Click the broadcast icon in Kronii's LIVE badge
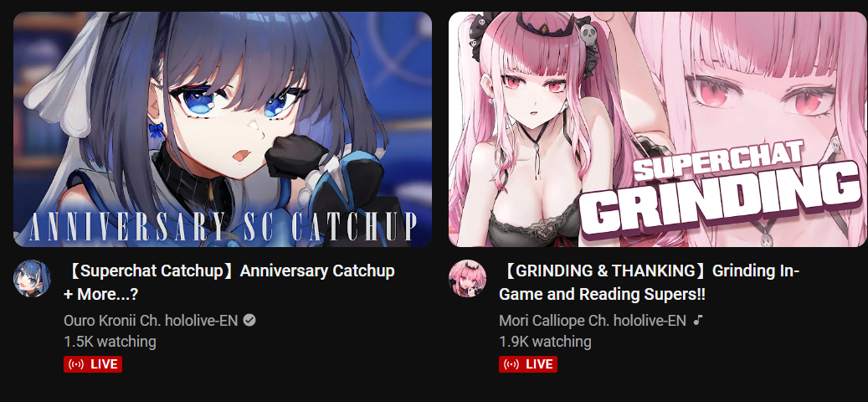The image size is (868, 402). [76, 364]
